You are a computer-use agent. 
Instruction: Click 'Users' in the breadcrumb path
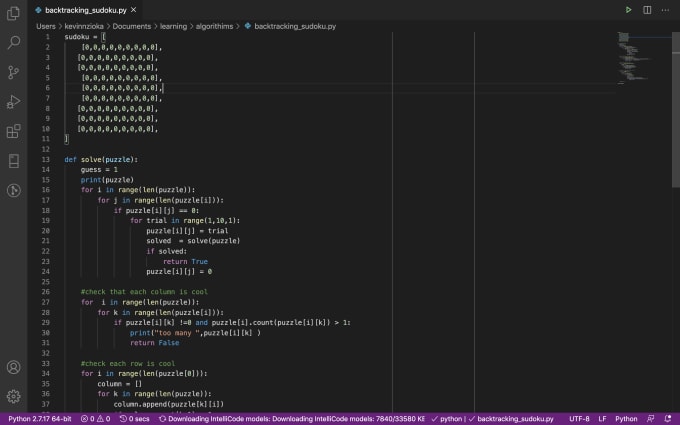point(46,26)
